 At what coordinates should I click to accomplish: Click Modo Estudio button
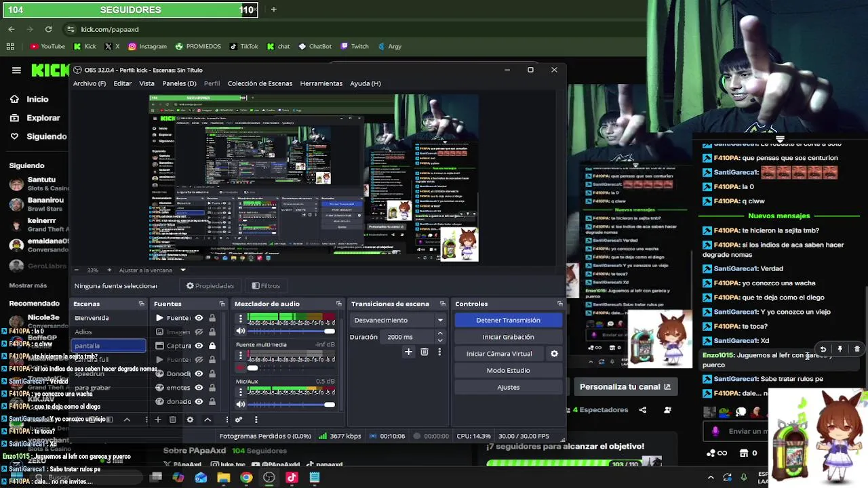(x=508, y=371)
